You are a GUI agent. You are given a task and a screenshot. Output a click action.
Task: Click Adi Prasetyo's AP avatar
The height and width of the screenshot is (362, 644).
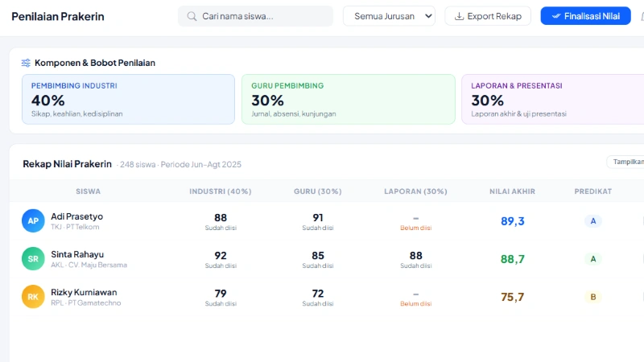pyautogui.click(x=33, y=221)
